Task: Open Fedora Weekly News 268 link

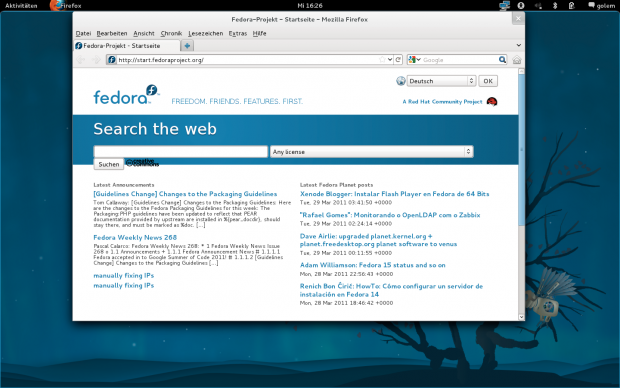Action: coord(135,237)
